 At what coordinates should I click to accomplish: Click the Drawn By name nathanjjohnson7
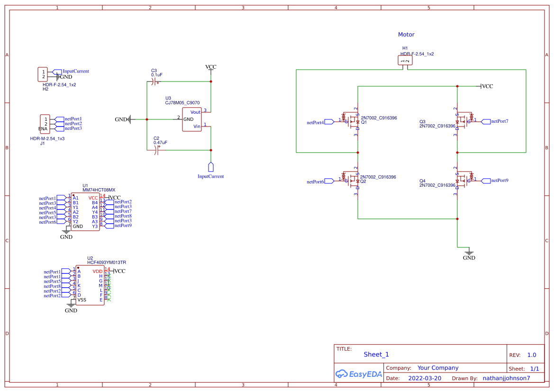(x=506, y=378)
